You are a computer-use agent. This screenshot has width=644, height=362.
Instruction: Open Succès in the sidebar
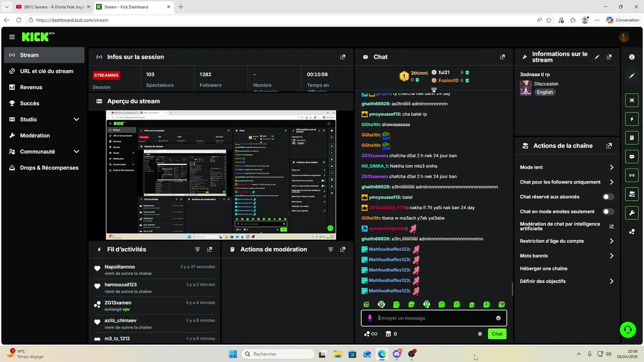(44, 104)
